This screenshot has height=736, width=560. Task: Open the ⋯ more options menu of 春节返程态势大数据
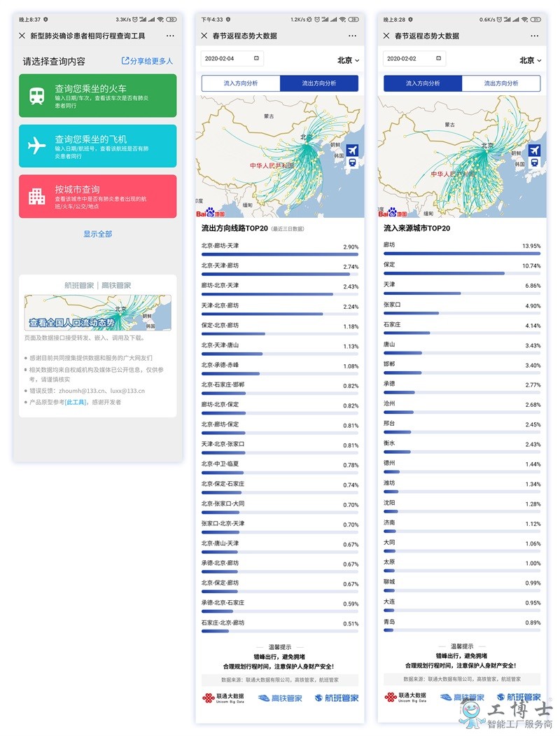click(353, 36)
